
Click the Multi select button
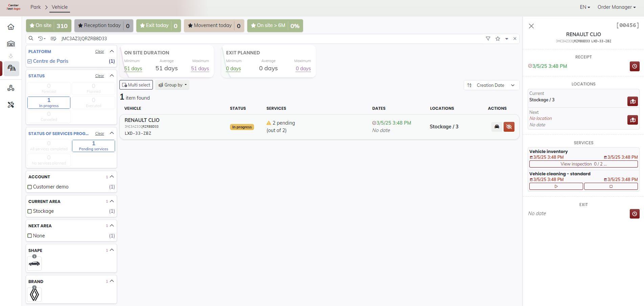point(136,85)
